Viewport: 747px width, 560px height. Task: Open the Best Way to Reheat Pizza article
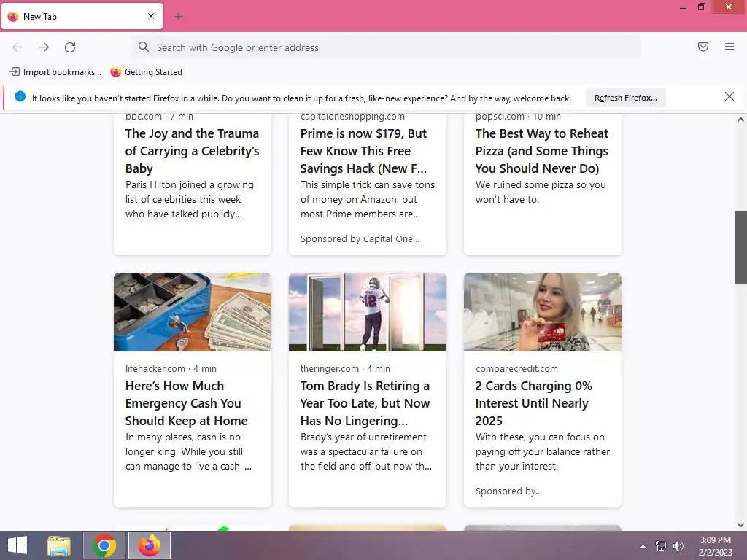542,151
